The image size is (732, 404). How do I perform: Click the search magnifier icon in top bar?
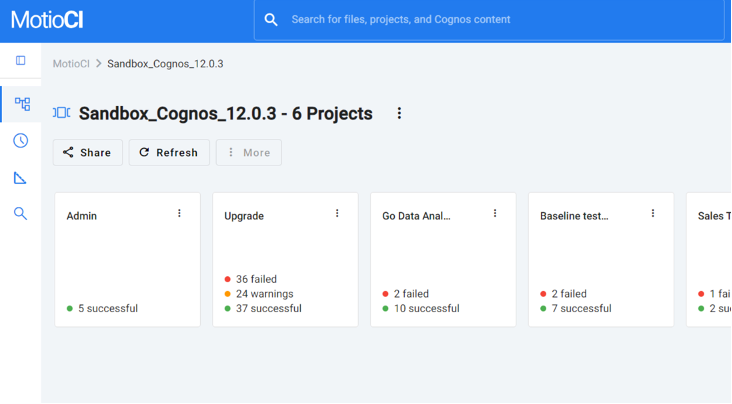(x=271, y=20)
